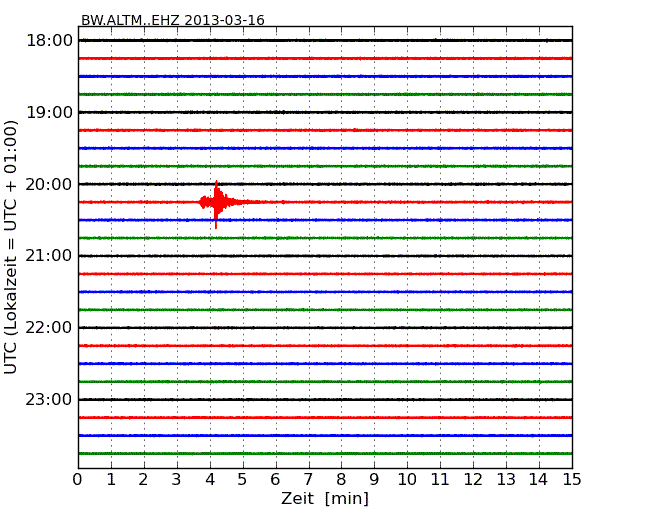This screenshot has width=650, height=520.
Task: Click x-axis tick label 1
Action: [111, 480]
